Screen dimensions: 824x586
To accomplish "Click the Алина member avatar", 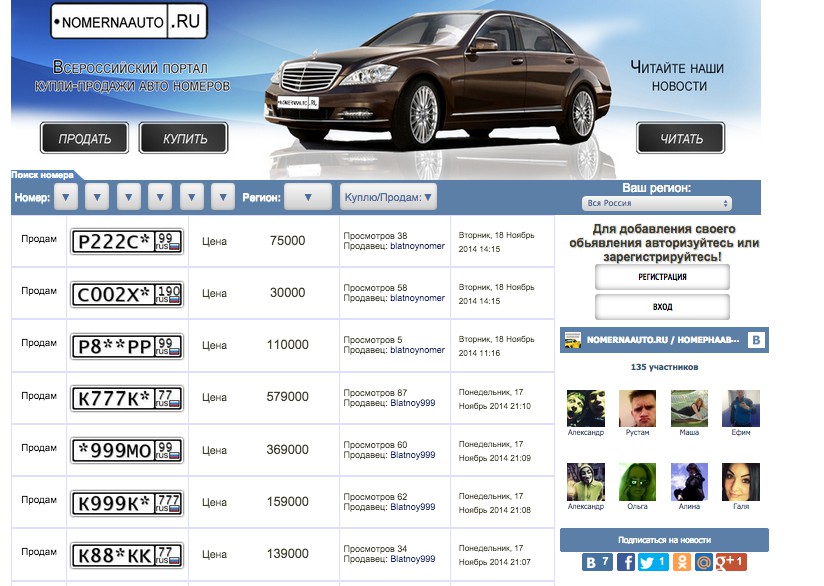I will click(x=689, y=482).
